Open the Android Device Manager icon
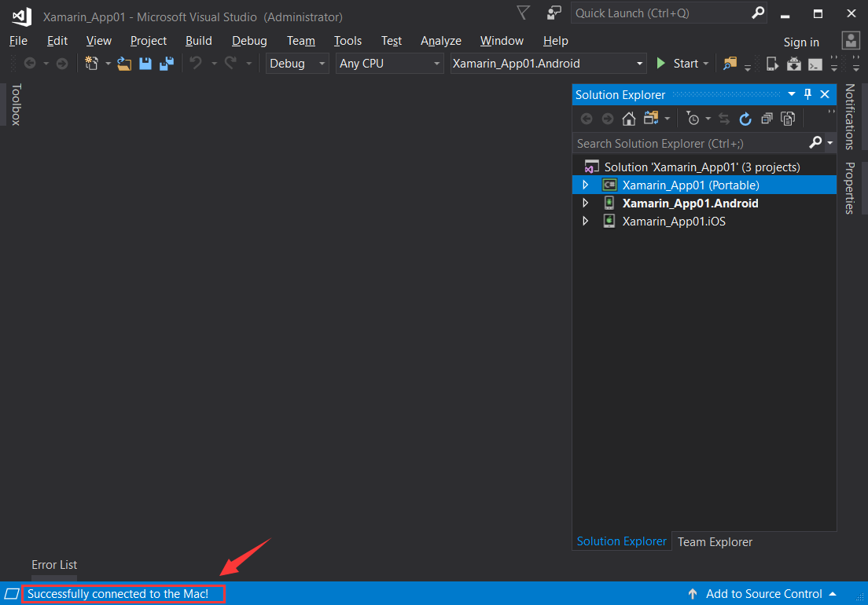The width and height of the screenshot is (868, 605). 772,64
